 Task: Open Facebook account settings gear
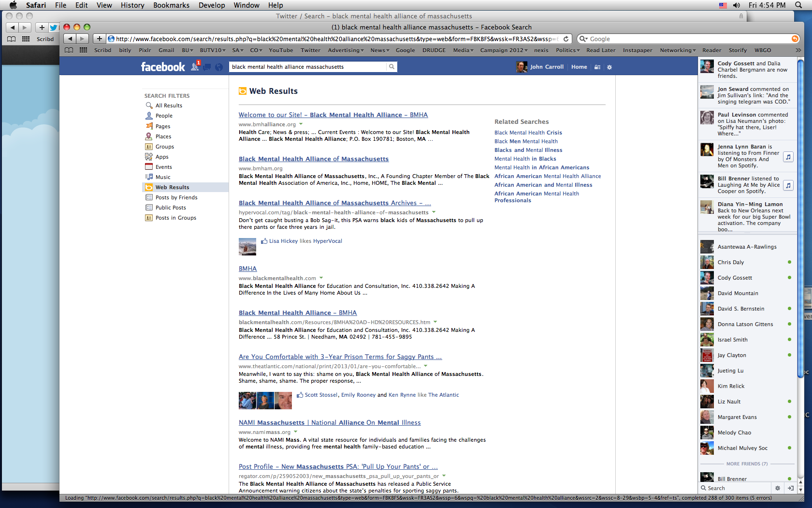click(609, 67)
